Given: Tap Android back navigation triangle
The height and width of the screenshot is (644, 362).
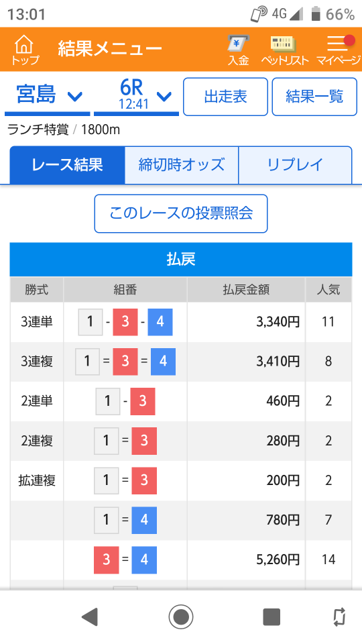Looking at the screenshot, I should pos(89,616).
